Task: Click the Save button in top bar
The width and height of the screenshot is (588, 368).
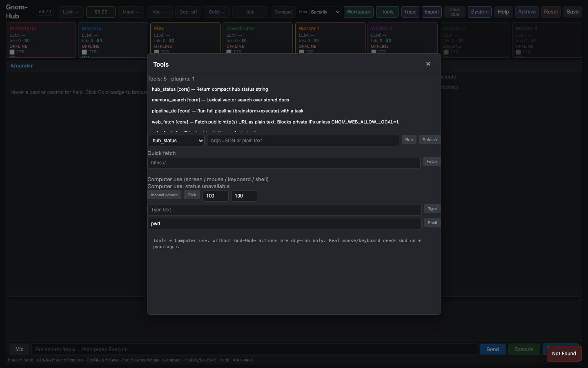Action: 572,12
